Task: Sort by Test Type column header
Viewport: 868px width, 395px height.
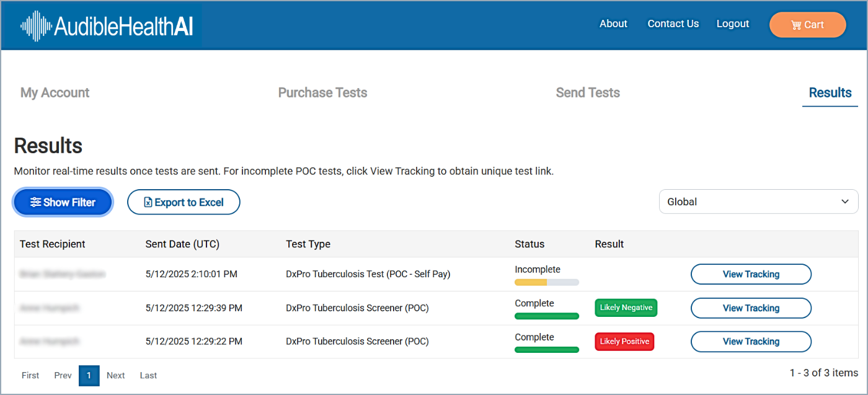Action: tap(308, 244)
